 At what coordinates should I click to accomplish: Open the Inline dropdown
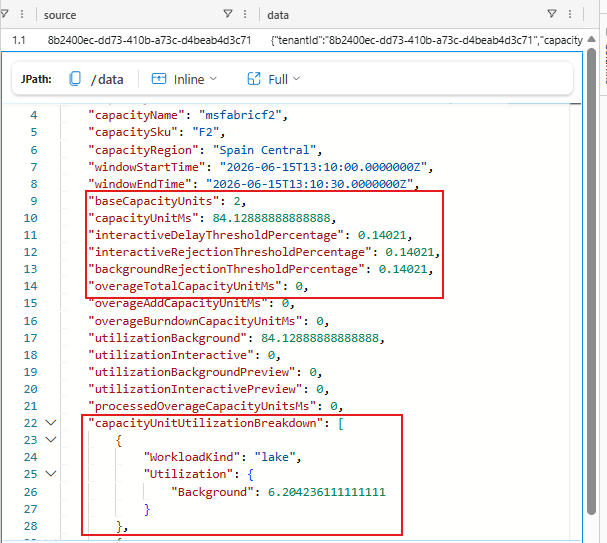point(213,79)
